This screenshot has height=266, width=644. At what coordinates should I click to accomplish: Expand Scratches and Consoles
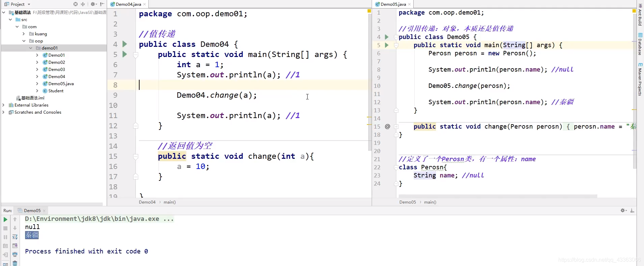point(3,112)
